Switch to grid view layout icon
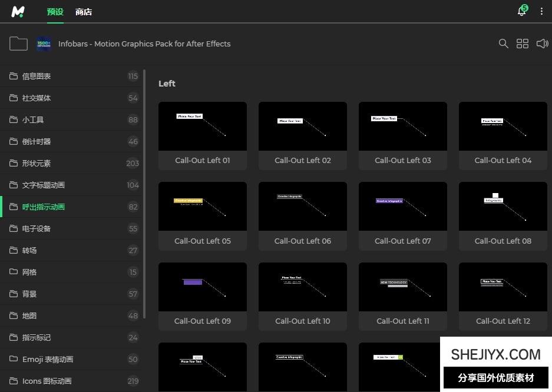Viewport: 552px width, 392px height. (x=523, y=44)
